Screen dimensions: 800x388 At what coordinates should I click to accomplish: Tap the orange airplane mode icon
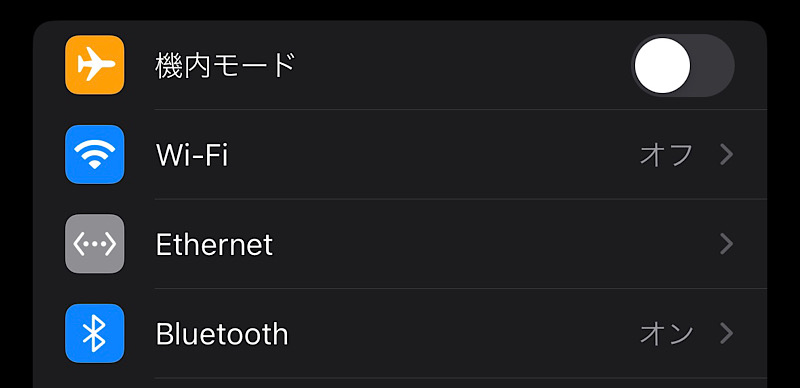click(94, 65)
